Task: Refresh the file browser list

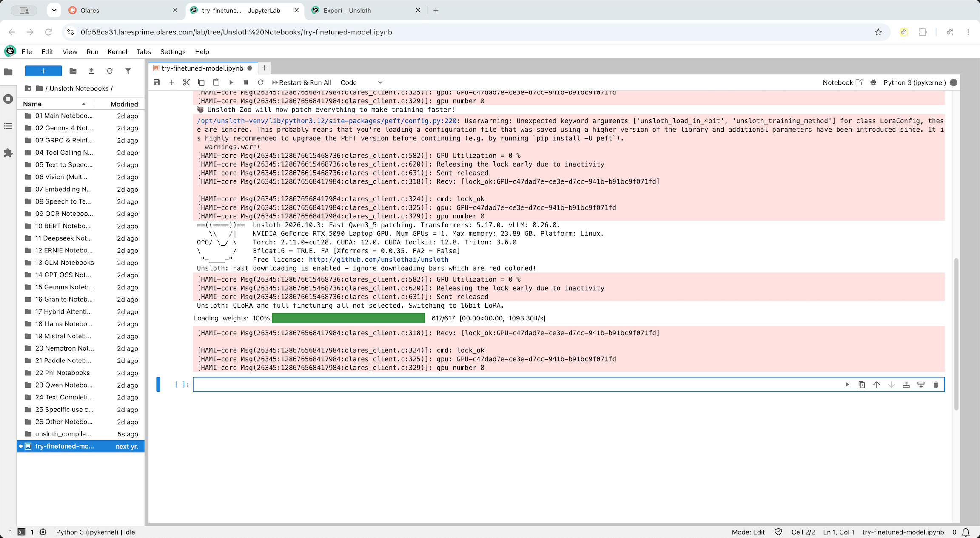Action: click(110, 71)
